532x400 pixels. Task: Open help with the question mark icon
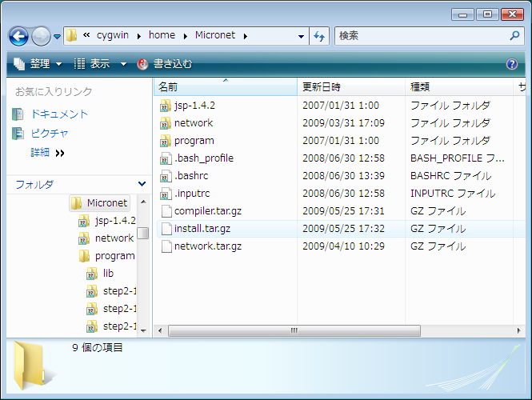(x=512, y=64)
